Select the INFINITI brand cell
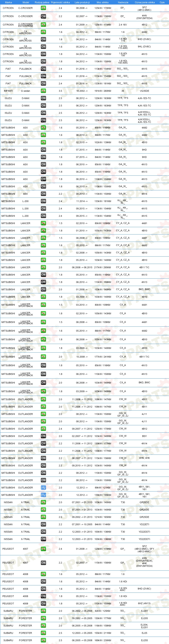 click(x=8, y=91)
